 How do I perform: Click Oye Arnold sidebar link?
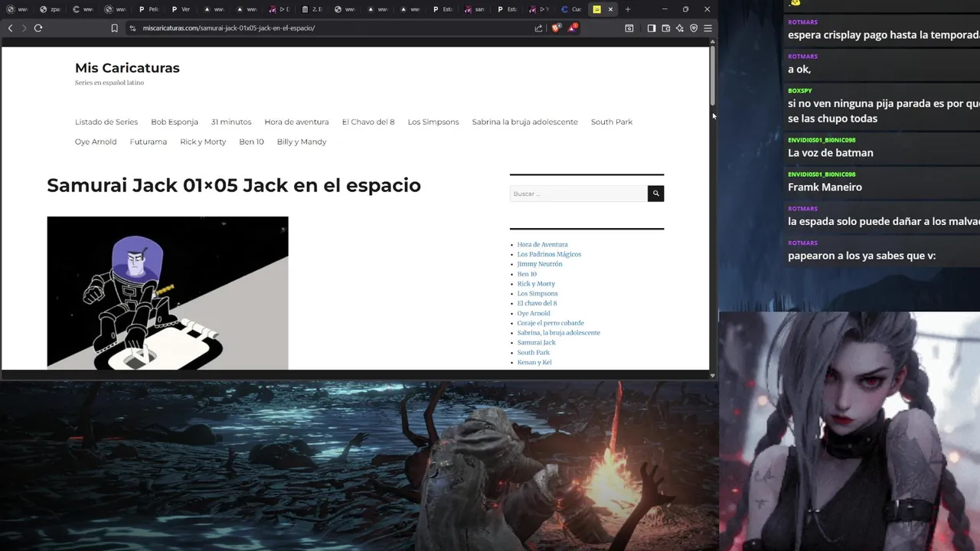(534, 313)
